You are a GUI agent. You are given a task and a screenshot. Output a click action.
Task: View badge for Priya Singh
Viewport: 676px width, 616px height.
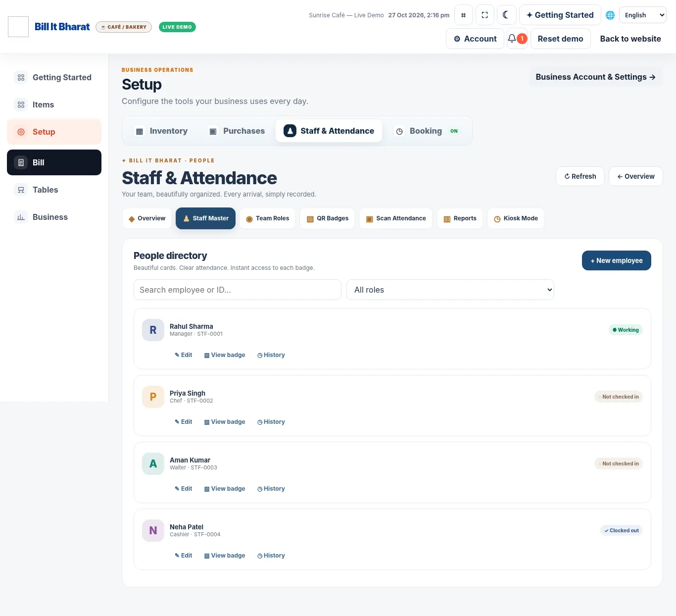click(225, 422)
